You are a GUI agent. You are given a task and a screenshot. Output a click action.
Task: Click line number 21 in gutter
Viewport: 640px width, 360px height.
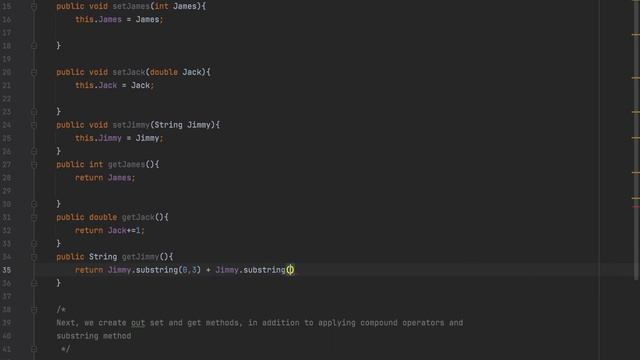(7, 85)
